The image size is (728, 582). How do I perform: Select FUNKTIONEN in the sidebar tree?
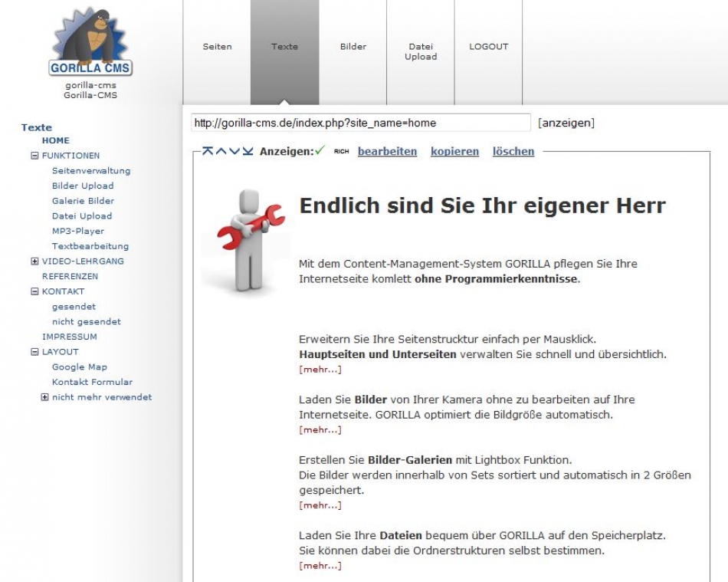pyautogui.click(x=71, y=156)
